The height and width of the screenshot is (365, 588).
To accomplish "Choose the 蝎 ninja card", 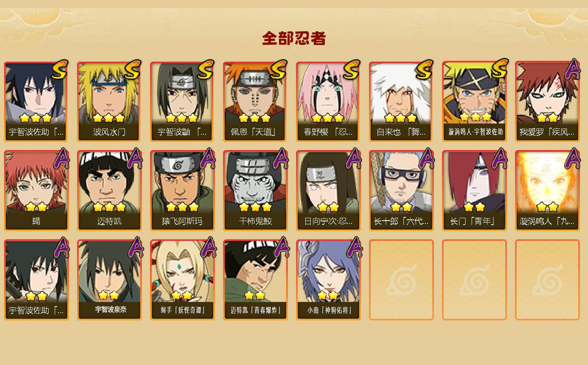I will (36, 191).
